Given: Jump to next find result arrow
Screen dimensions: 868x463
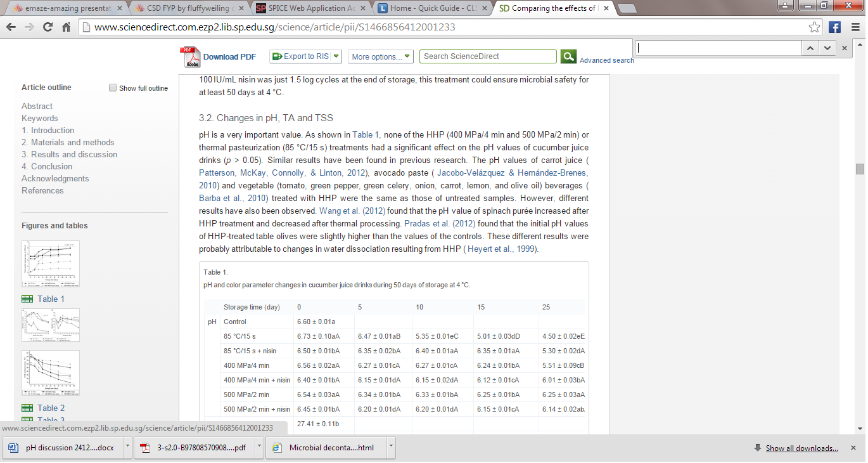Looking at the screenshot, I should point(827,48).
